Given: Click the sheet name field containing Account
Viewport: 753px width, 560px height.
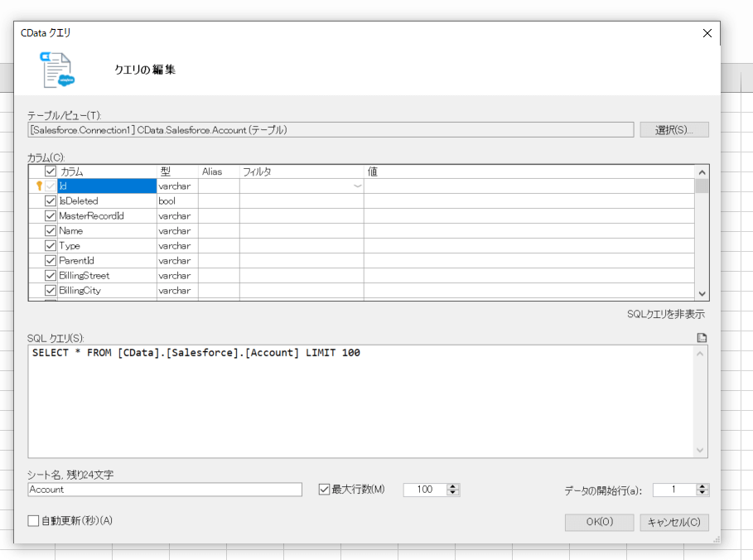Looking at the screenshot, I should [x=165, y=490].
